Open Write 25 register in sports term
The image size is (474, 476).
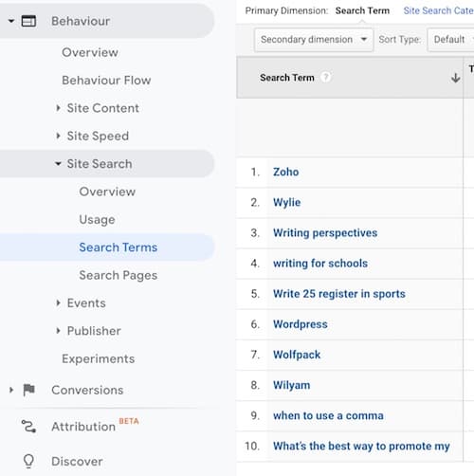339,294
